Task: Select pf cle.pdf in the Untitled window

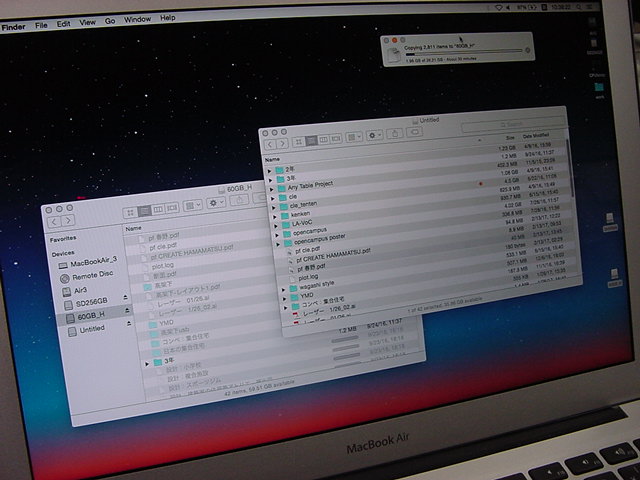Action: coord(308,250)
